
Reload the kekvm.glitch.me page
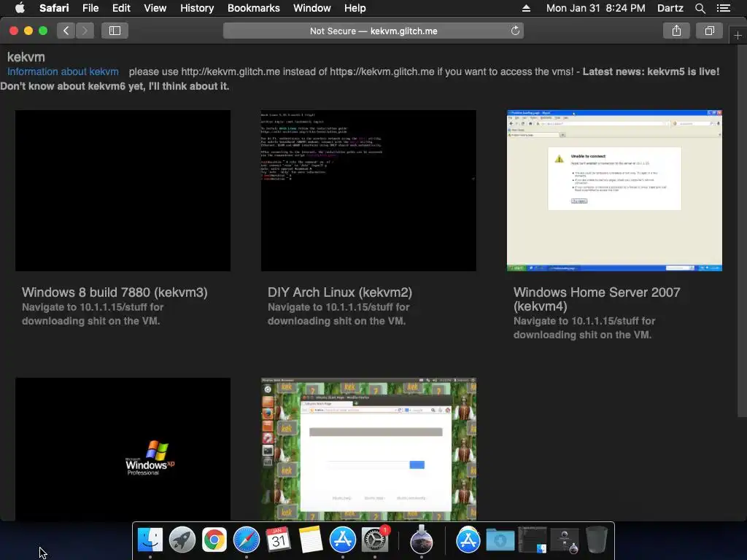(x=515, y=31)
